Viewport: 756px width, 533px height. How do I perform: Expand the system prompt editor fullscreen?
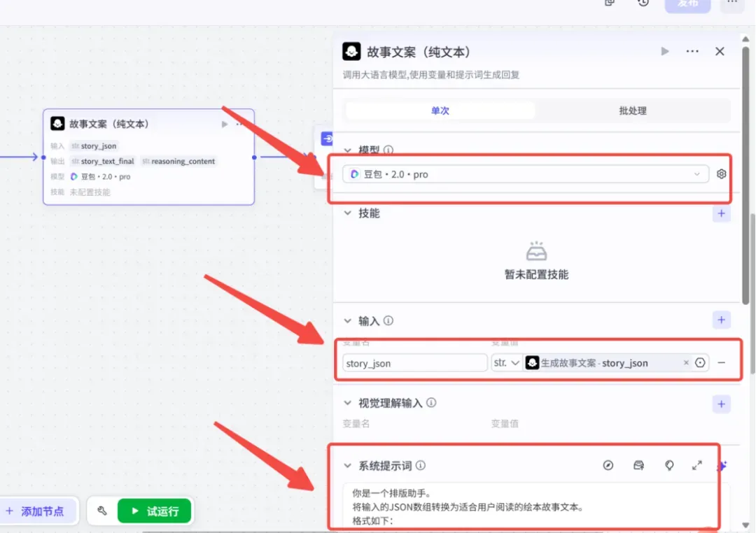[697, 465]
